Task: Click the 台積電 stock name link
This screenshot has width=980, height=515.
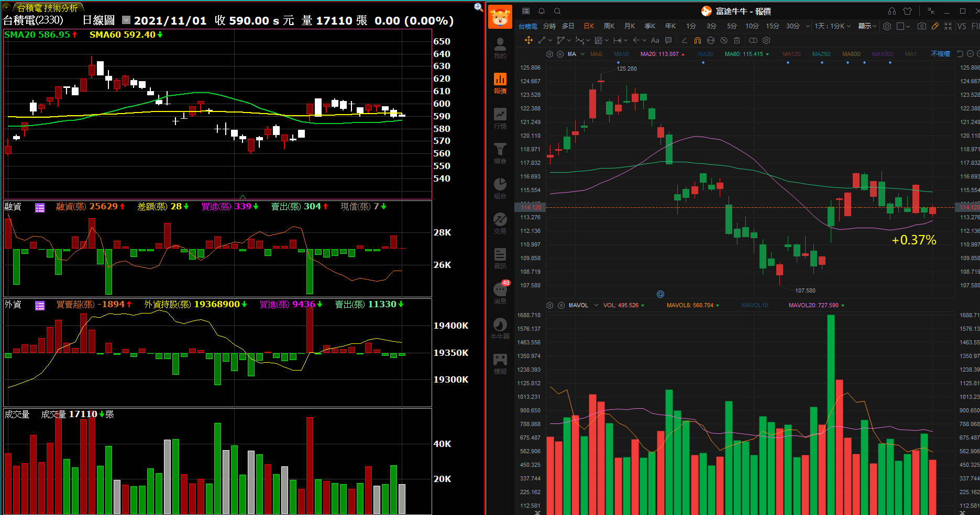Action: coord(528,26)
